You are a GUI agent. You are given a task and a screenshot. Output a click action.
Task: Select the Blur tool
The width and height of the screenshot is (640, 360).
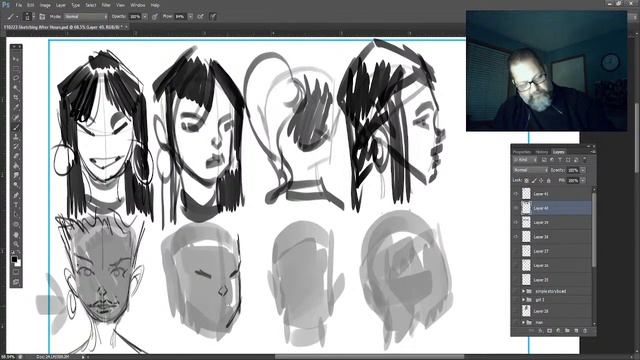16,176
